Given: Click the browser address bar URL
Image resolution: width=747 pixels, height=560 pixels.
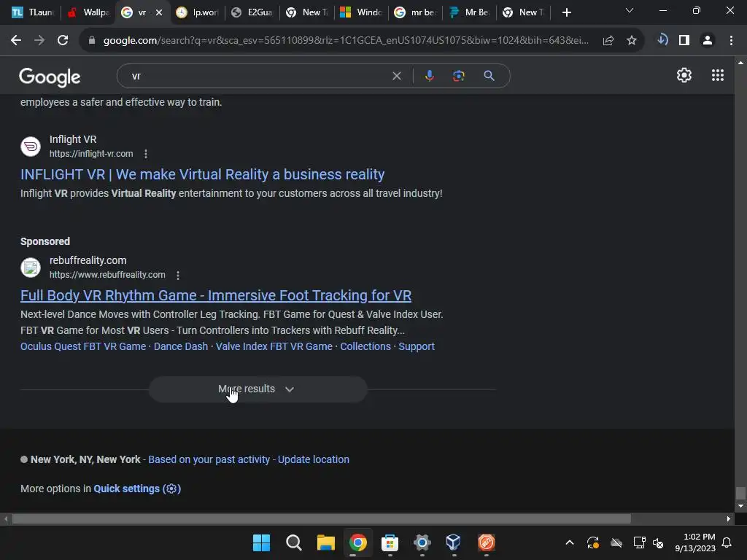Looking at the screenshot, I should tap(346, 41).
